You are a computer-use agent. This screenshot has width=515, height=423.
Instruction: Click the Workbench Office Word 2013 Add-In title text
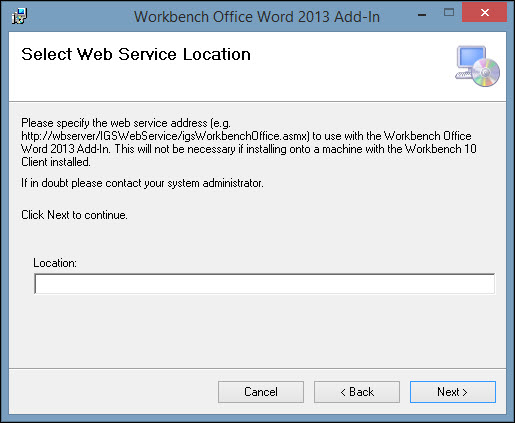point(257,17)
